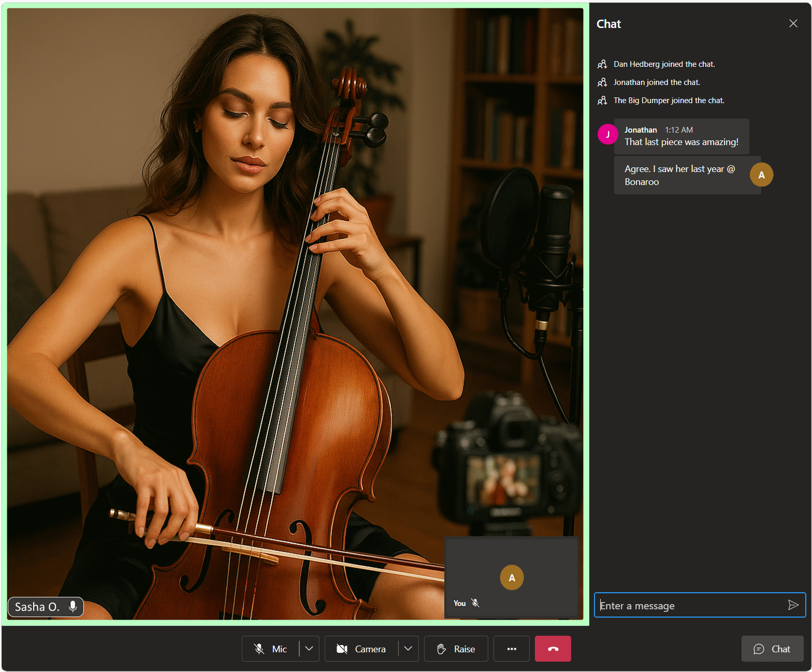Image resolution: width=812 pixels, height=672 pixels.
Task: Click Jonathan's pink J avatar
Action: 607,134
